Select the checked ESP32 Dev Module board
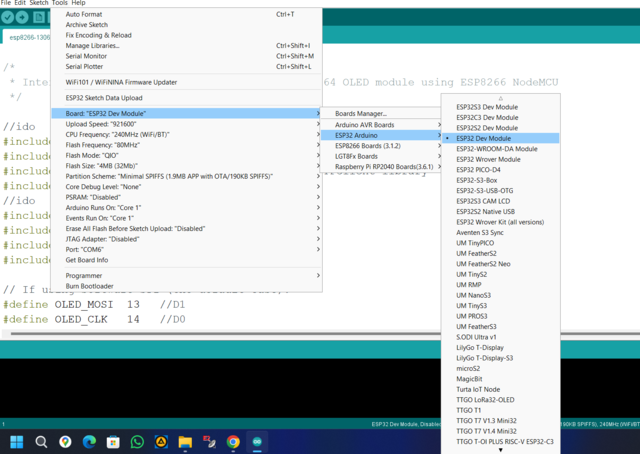The image size is (640, 454). [x=500, y=138]
